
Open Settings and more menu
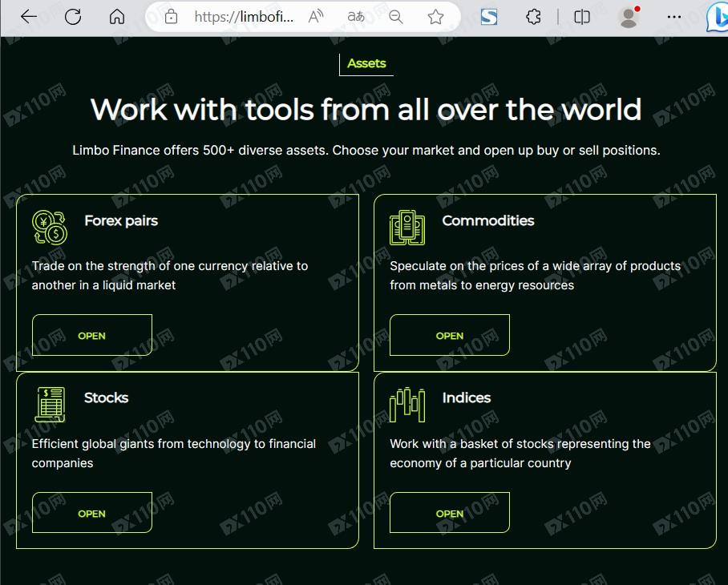point(673,17)
